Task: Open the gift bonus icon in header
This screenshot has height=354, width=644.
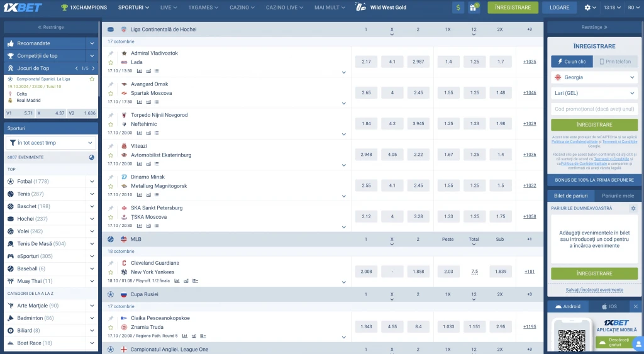Action: point(474,8)
